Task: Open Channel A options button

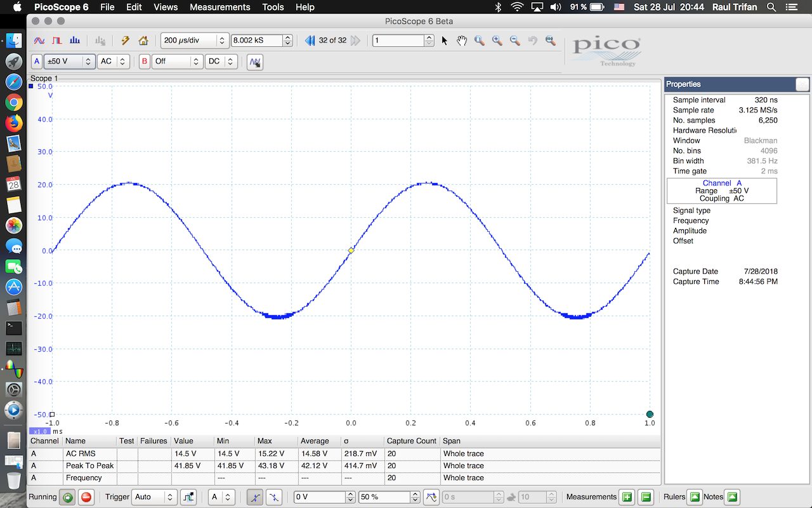Action: [37, 62]
